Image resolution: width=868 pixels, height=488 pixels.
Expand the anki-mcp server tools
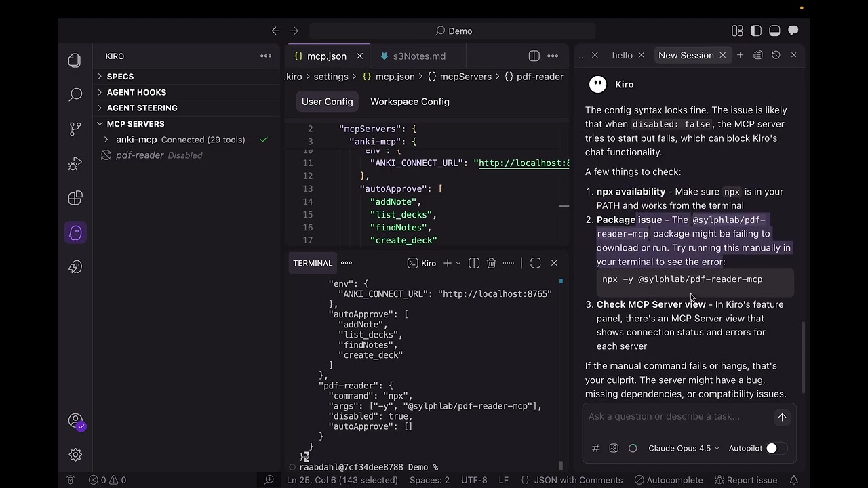coord(106,140)
